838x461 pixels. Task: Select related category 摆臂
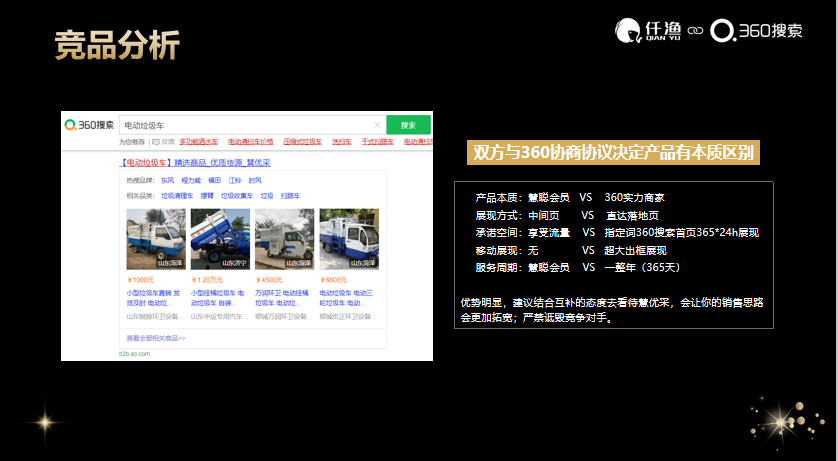[207, 196]
